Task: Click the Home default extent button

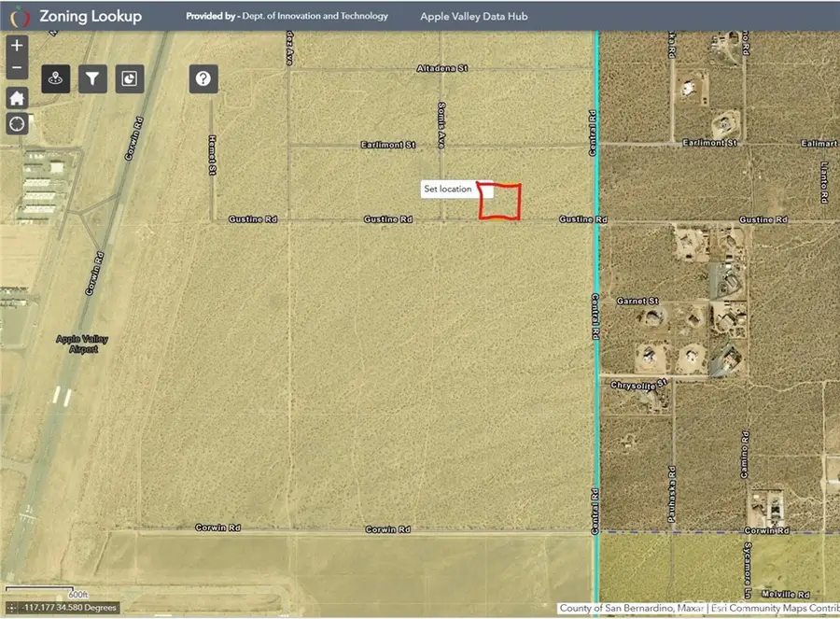Action: [16, 97]
